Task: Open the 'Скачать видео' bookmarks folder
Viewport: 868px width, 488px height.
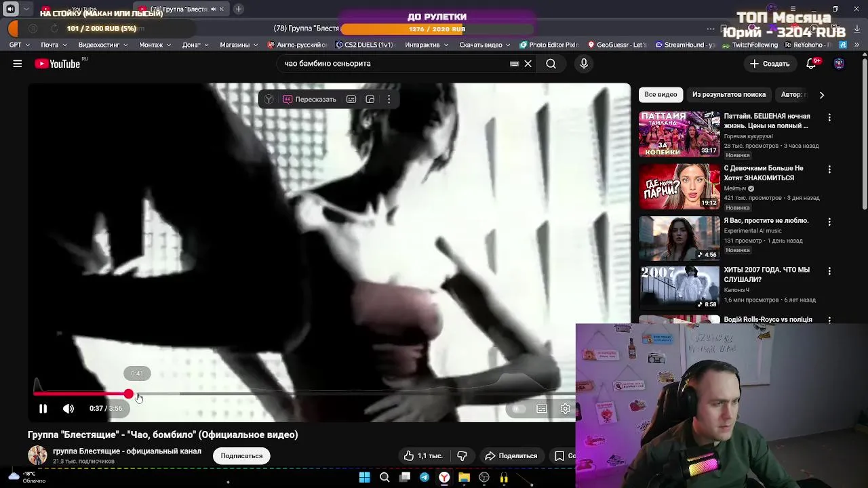Action: click(x=485, y=45)
